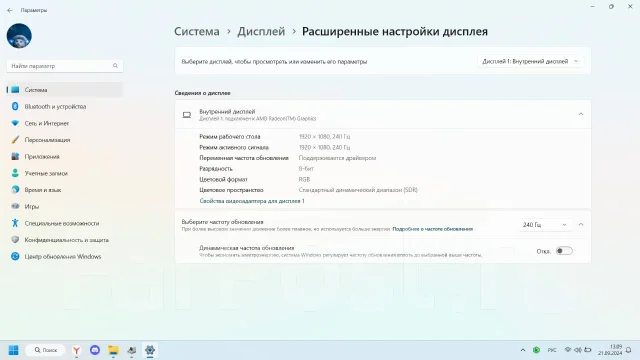Toggle Динамическая частота обновления switch
The width and height of the screenshot is (640, 360).
(564, 251)
